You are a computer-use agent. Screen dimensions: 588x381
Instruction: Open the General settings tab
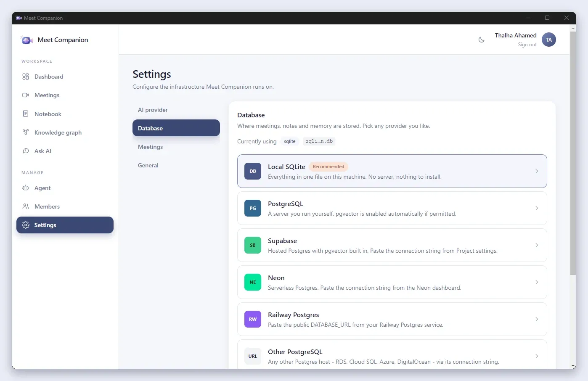pos(176,165)
